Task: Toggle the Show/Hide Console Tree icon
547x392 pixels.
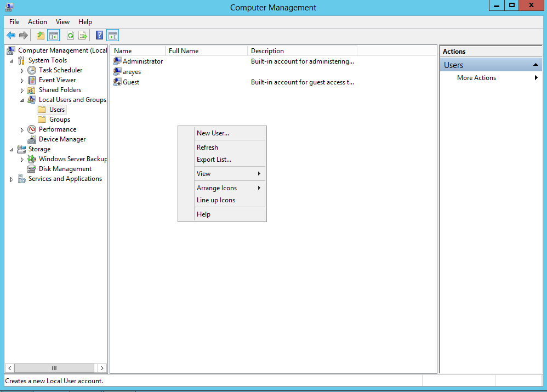Action: click(53, 36)
